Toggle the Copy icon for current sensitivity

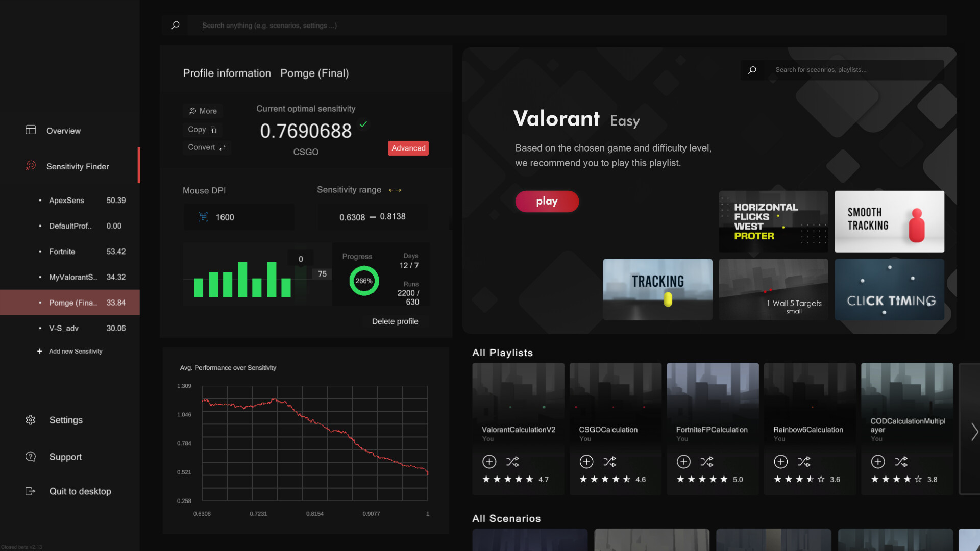point(213,129)
